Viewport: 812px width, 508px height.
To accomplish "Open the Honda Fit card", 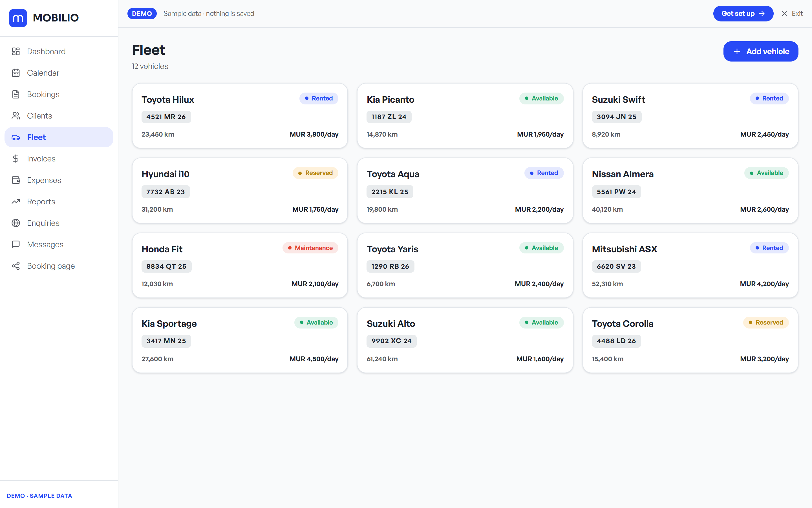I will pyautogui.click(x=240, y=265).
